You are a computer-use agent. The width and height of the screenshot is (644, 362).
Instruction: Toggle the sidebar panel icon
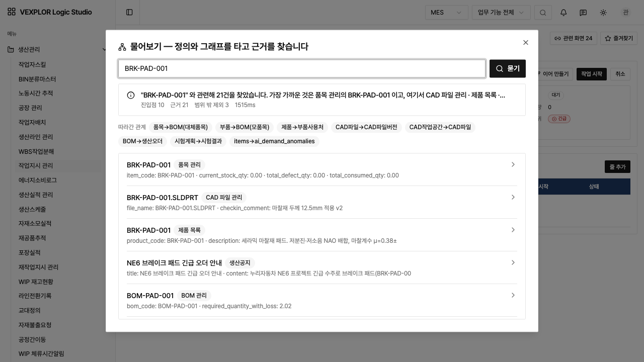point(129,12)
